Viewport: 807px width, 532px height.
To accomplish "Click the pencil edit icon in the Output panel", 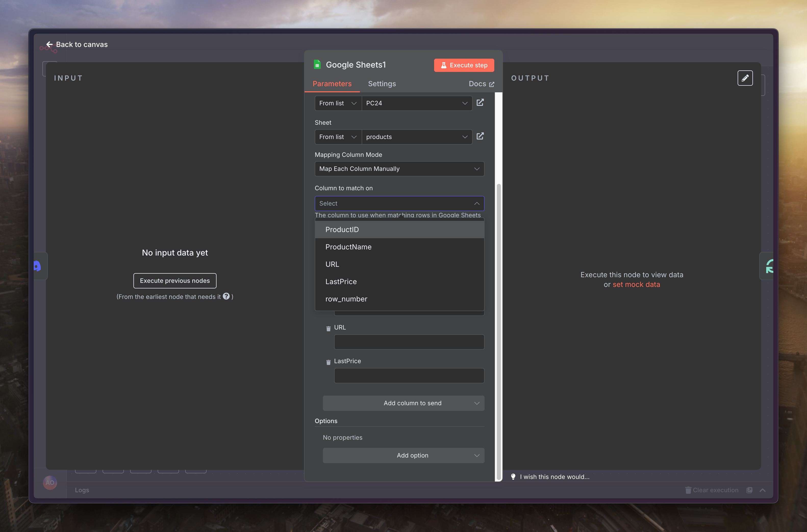I will 745,78.
